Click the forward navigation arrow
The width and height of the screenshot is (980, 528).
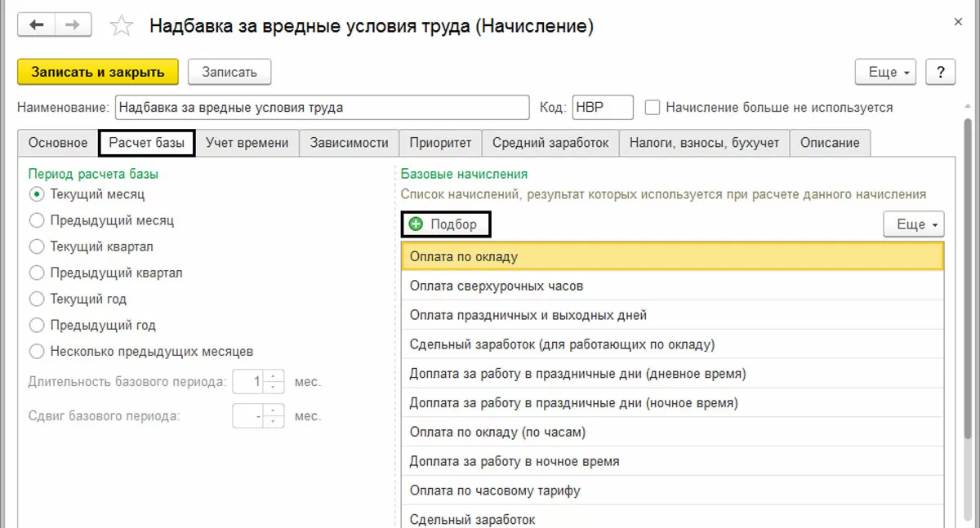(x=73, y=25)
